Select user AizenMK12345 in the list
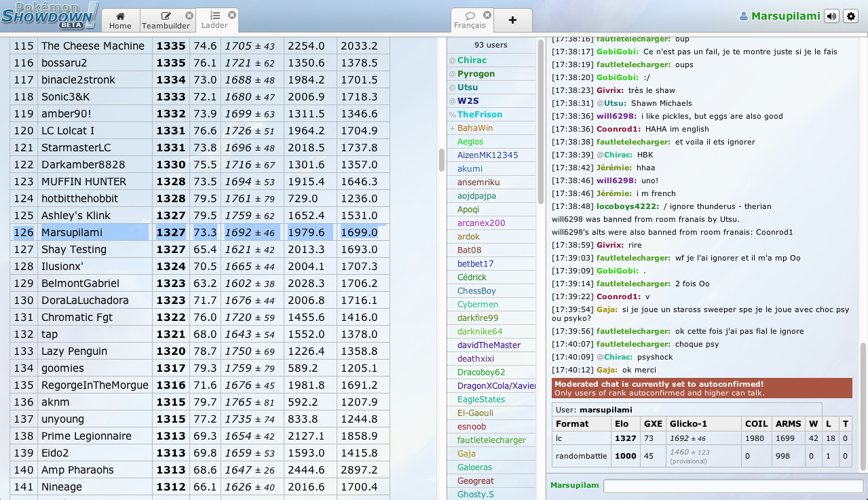 point(492,155)
